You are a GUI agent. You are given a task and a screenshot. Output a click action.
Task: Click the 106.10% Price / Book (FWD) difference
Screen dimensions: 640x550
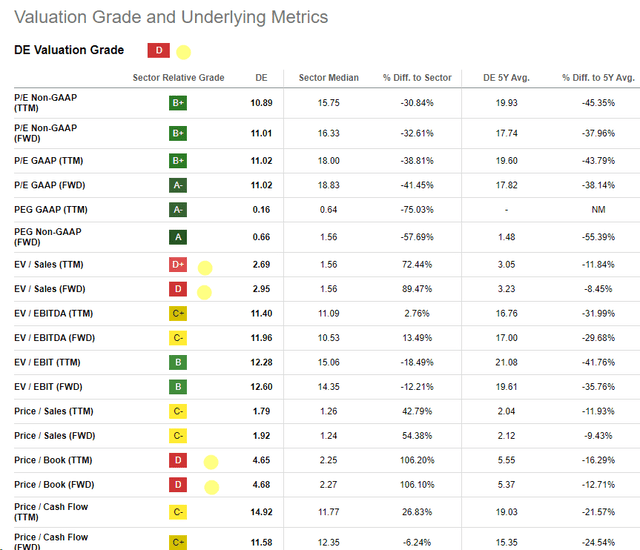417,485
